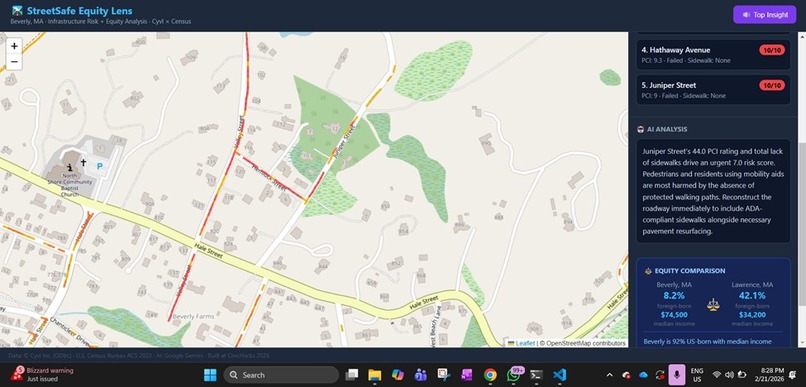Click the StreetSafe Equity Lens title
806x387 pixels.
click(79, 10)
